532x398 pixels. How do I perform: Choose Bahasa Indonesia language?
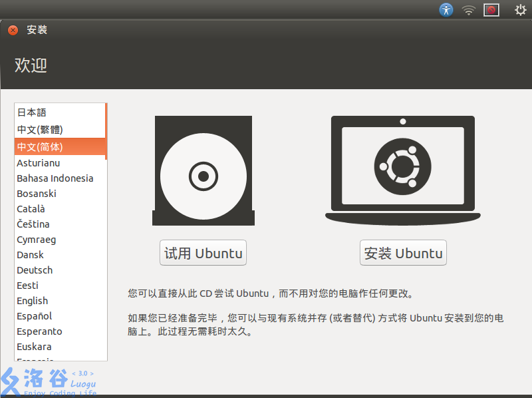[x=60, y=178]
